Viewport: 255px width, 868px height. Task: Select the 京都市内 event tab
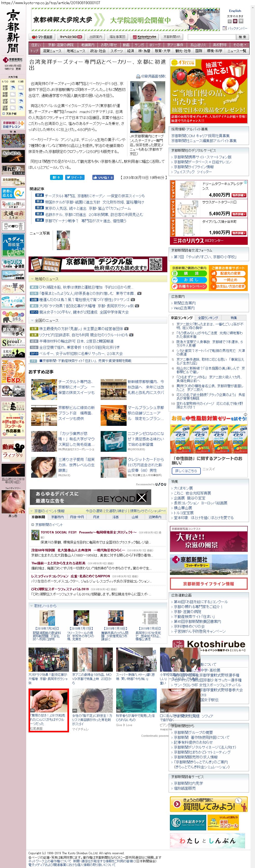(58, 517)
